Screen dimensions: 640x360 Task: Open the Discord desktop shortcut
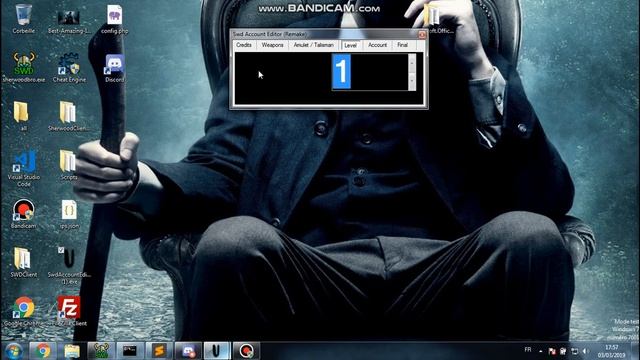pyautogui.click(x=115, y=68)
